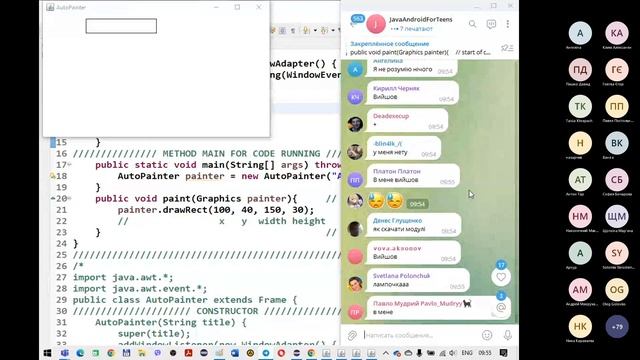640x360 pixels.
Task: Click the paperclip attach icon in Telegram
Action: click(352, 335)
